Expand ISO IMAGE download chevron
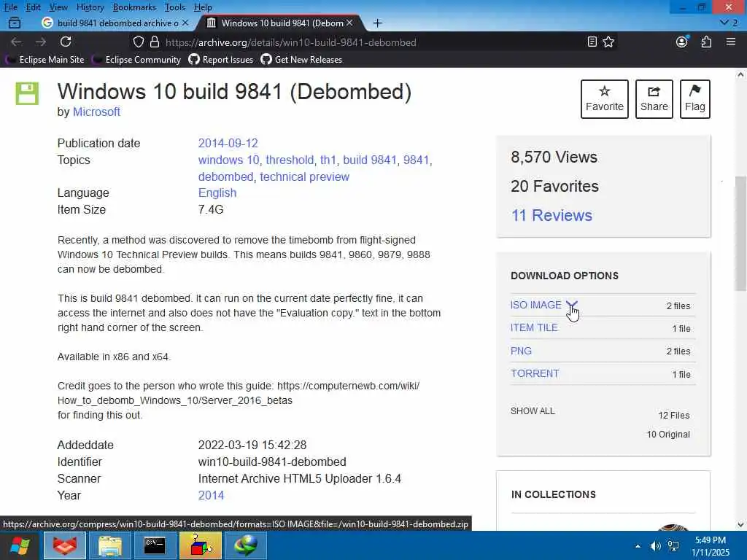747x560 pixels. pyautogui.click(x=572, y=305)
